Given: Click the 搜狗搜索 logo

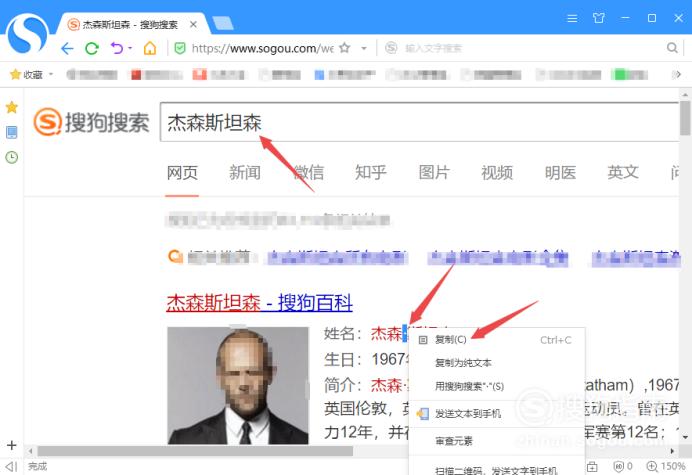Looking at the screenshot, I should point(91,121).
